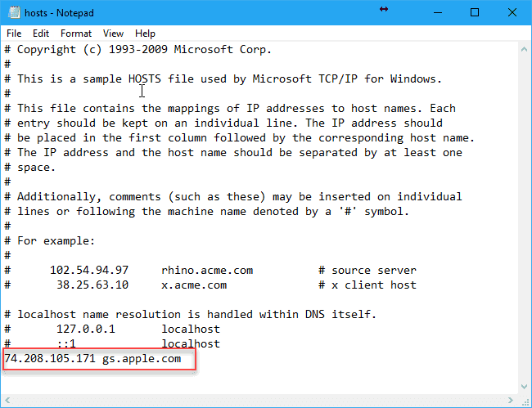This screenshot has width=532, height=408.
Task: Open the Help menu
Action: 145,34
